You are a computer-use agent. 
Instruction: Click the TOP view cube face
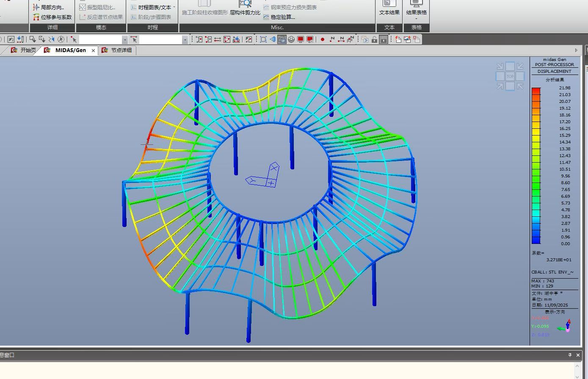coord(510,77)
